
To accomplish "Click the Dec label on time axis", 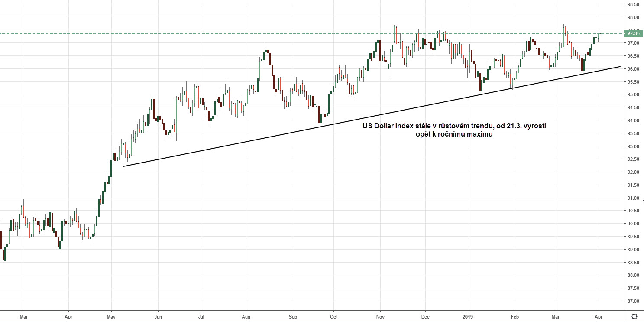I will click(425, 316).
